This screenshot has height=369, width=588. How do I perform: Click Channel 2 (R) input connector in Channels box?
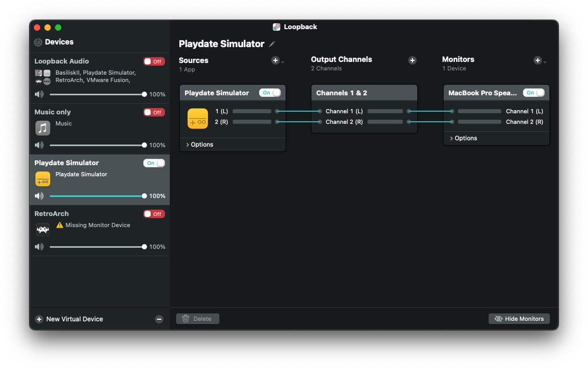tap(319, 122)
